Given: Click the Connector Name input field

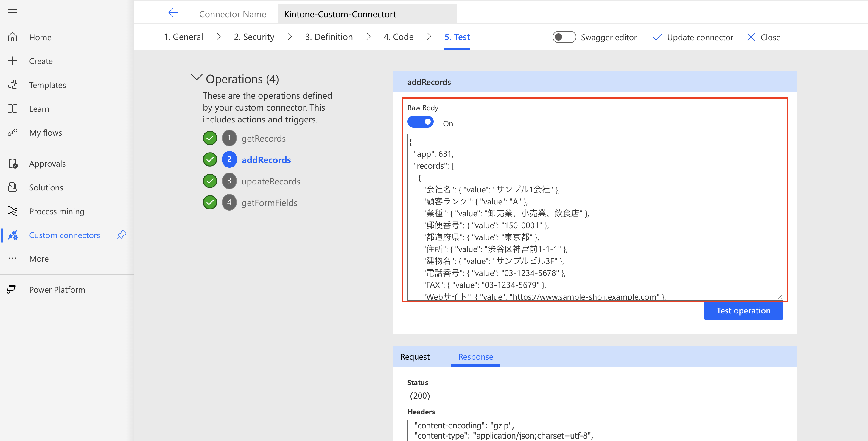Looking at the screenshot, I should [367, 14].
